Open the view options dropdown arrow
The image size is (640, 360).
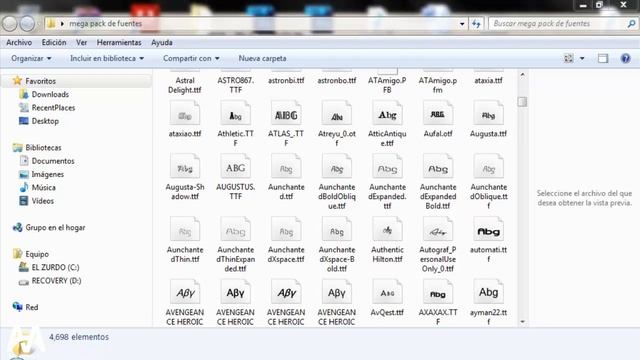click(x=582, y=58)
